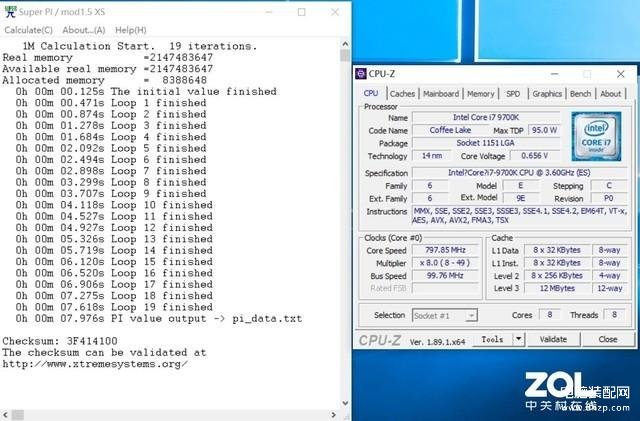640x421 pixels.
Task: Click the empty Rated FSB field
Action: point(445,288)
